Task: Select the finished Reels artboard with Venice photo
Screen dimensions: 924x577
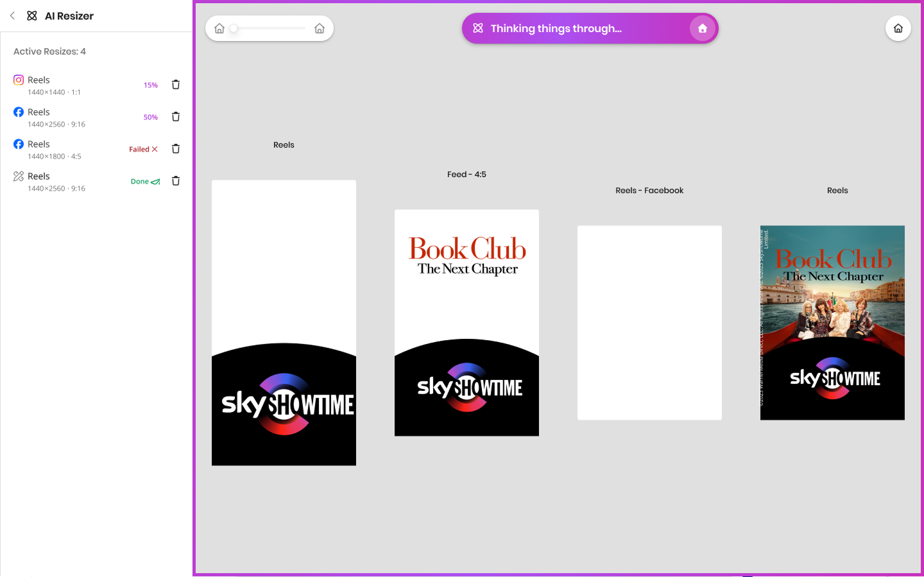Action: pyautogui.click(x=832, y=323)
